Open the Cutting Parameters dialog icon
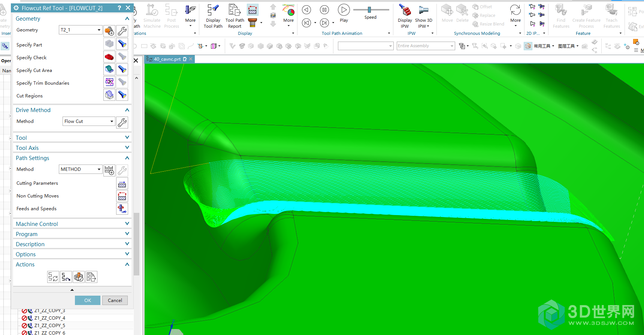644x335 pixels. [x=122, y=184]
